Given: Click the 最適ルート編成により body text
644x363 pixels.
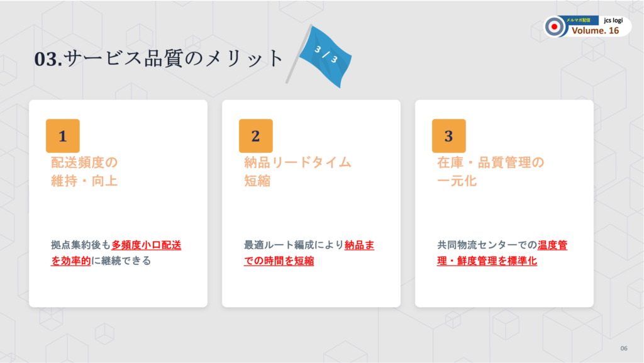Looking at the screenshot, I should point(294,245).
